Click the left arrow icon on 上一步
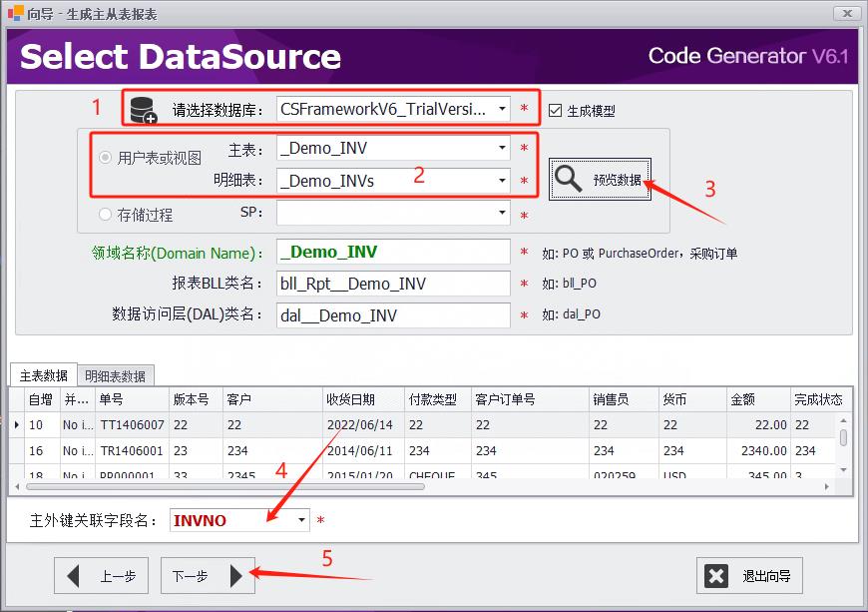This screenshot has height=612, width=868. pos(75,575)
